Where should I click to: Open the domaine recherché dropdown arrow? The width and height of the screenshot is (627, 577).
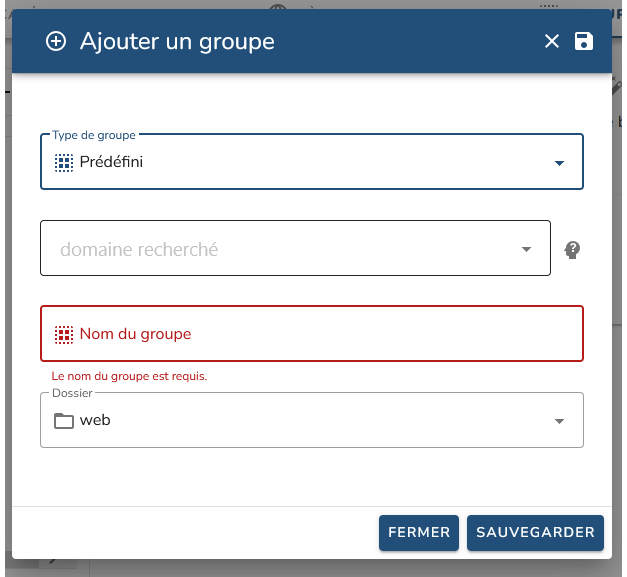click(x=527, y=249)
